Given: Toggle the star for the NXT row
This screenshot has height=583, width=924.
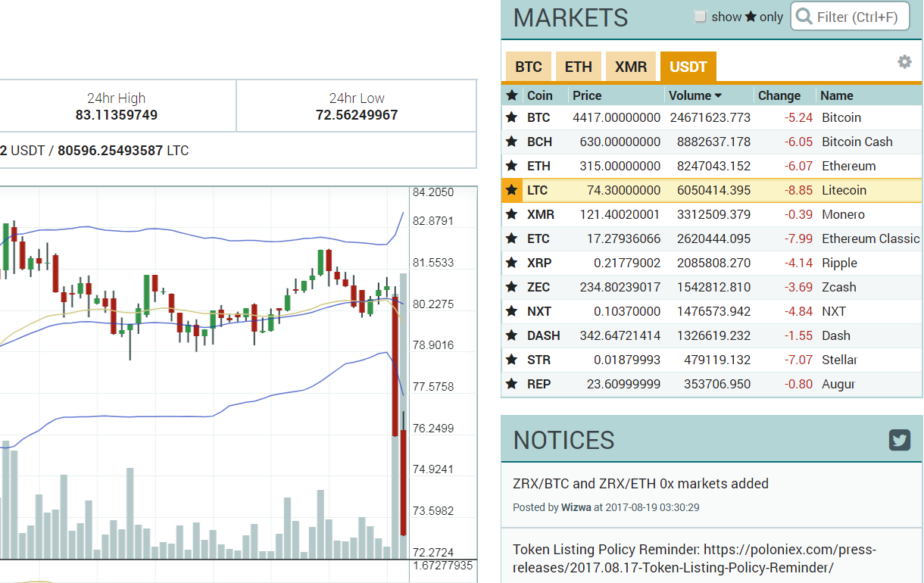Looking at the screenshot, I should click(x=512, y=311).
